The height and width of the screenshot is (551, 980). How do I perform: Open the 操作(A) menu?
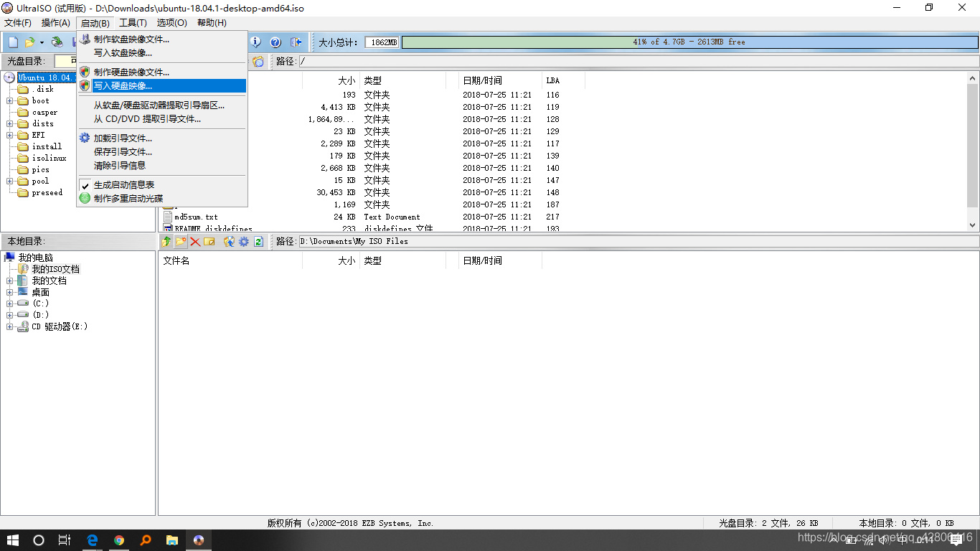coord(56,23)
